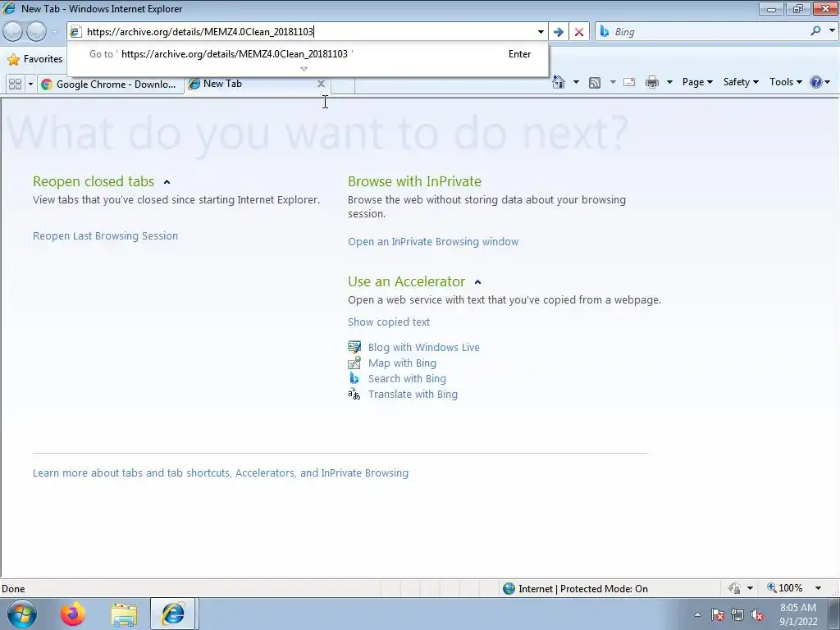Launch Firefox from the taskbar
The width and height of the screenshot is (840, 630).
(73, 614)
